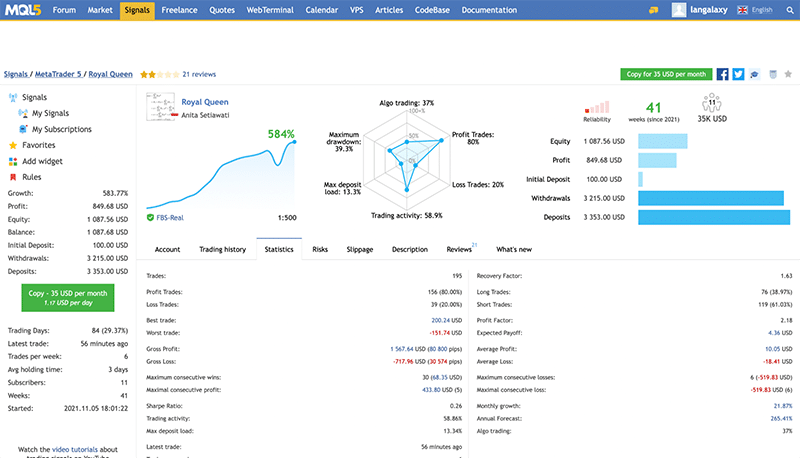800x458 pixels.
Task: Follow the MetaTrader 5 breadcrumb link
Action: 58,74
